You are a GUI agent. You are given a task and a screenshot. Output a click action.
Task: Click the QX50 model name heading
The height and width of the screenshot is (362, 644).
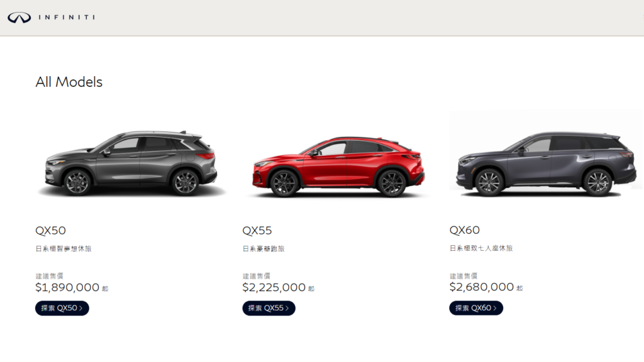pos(50,230)
